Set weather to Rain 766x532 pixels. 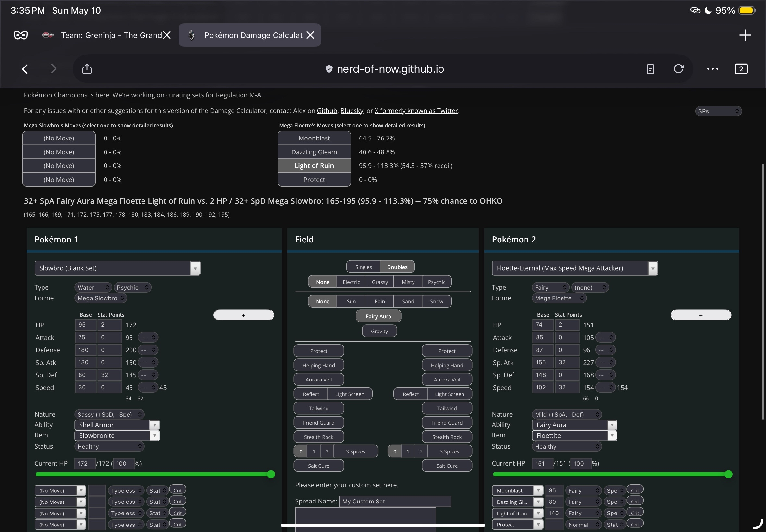coord(379,301)
